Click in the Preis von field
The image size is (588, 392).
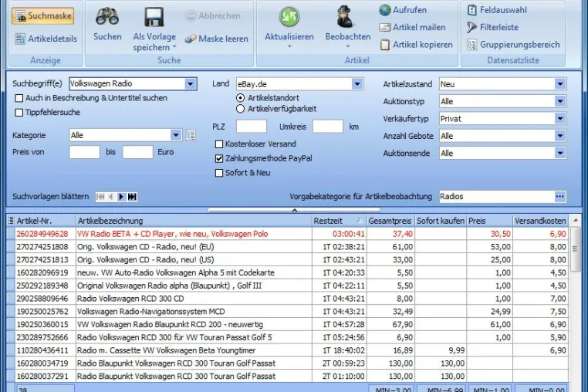(x=85, y=152)
